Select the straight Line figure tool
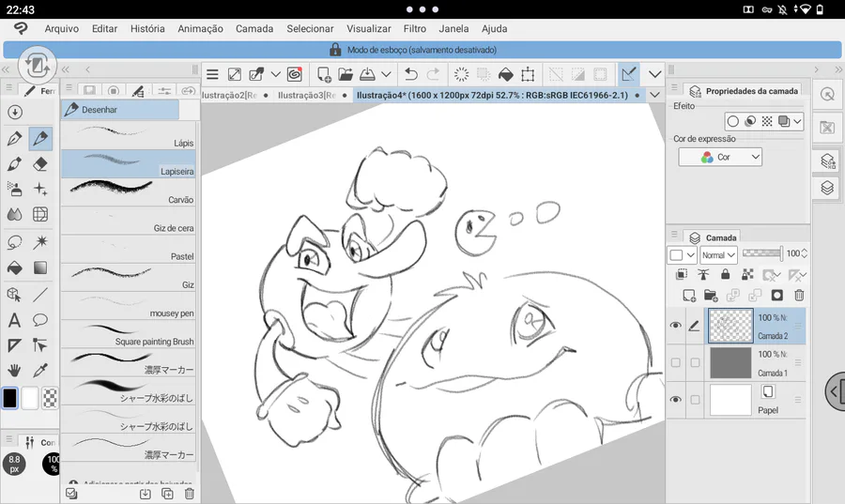This screenshot has width=845, height=504. (40, 295)
